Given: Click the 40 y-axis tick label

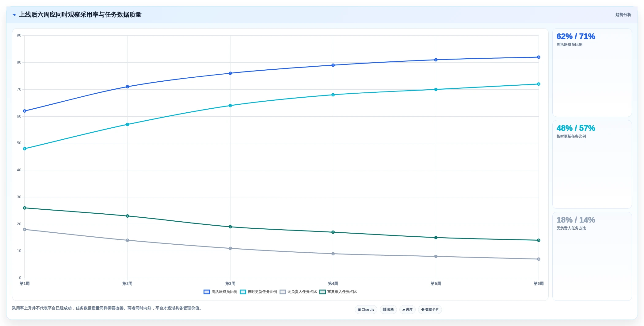Looking at the screenshot, I should coord(19,170).
